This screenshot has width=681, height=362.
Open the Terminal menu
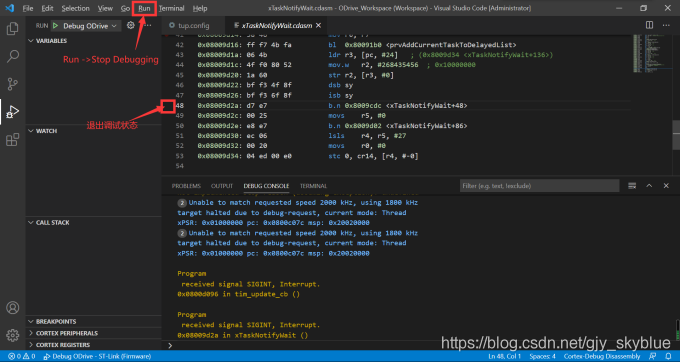point(171,8)
